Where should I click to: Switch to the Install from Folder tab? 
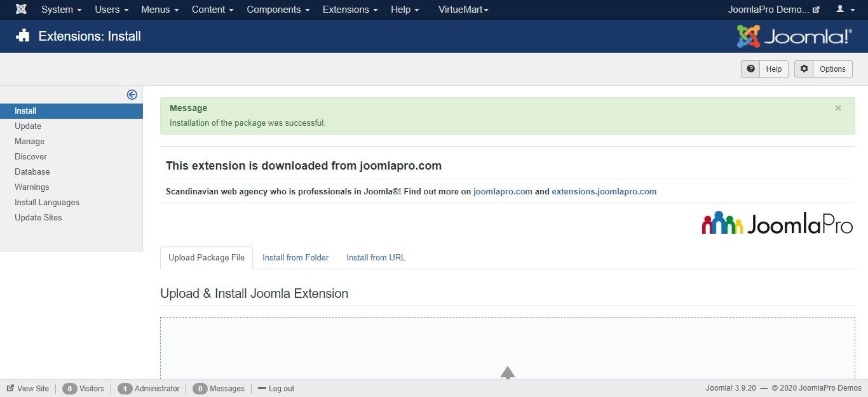pos(295,258)
